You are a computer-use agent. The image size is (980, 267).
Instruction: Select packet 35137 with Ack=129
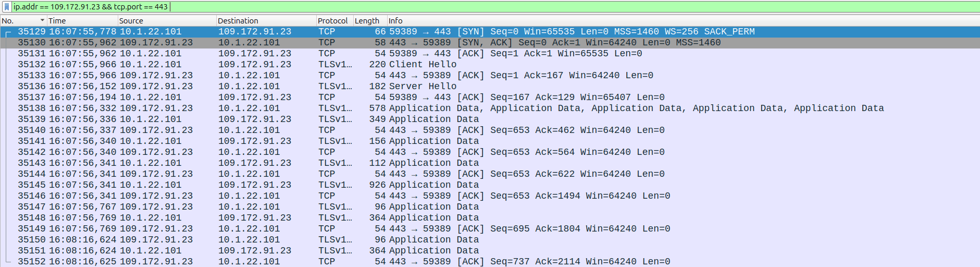click(490, 98)
